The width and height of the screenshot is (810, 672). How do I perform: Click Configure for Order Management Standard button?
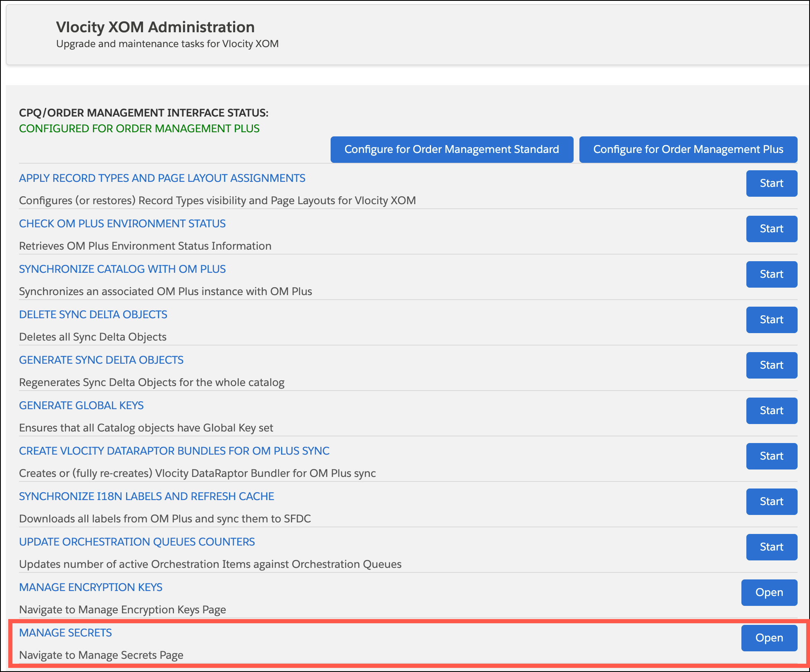[452, 150]
